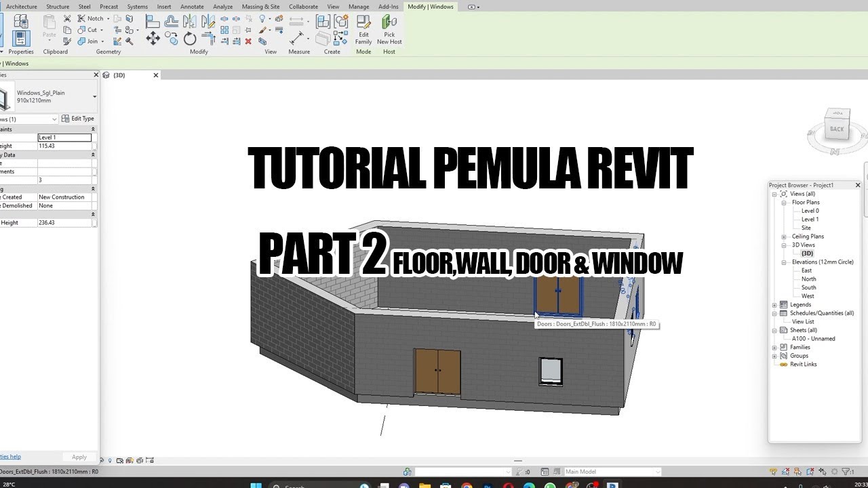
Task: Select the Aligned Dimension measure tool
Action: coord(296,38)
